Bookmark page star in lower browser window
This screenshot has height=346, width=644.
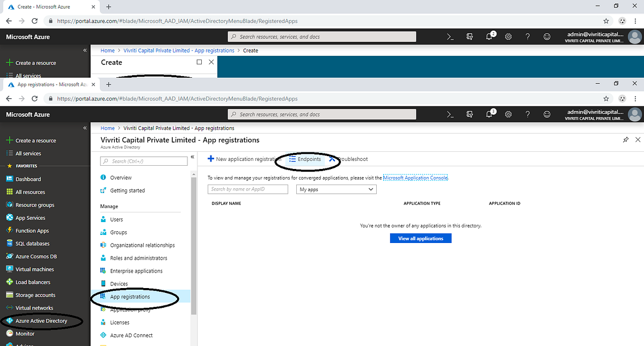point(606,99)
